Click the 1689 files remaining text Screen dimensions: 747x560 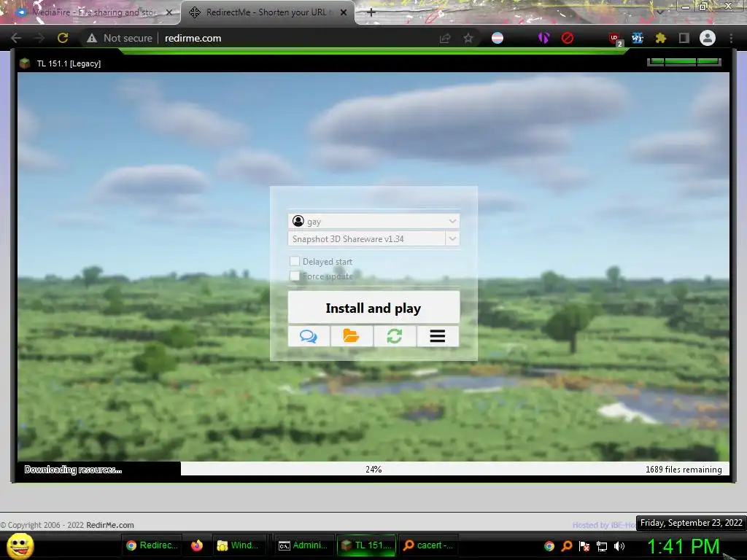coord(684,470)
